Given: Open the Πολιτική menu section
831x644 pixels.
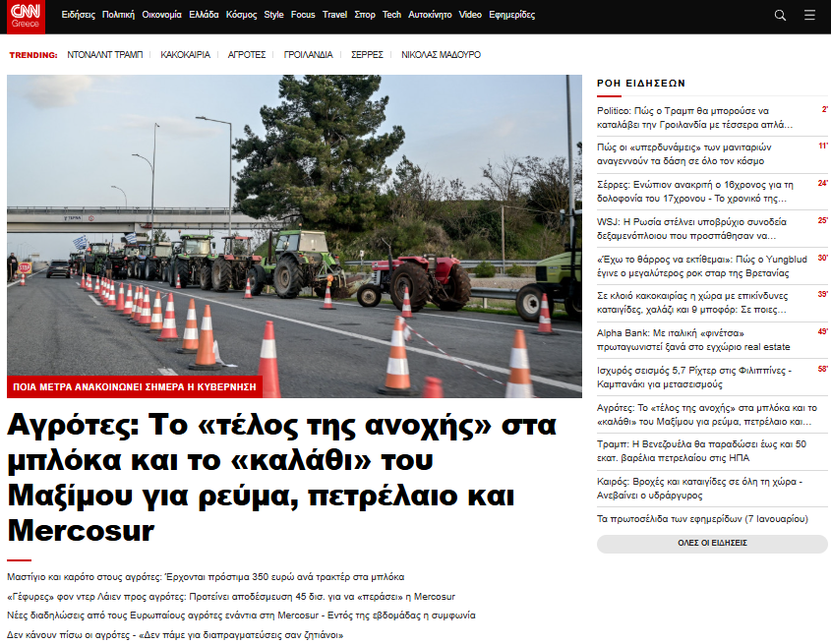Looking at the screenshot, I should point(118,16).
